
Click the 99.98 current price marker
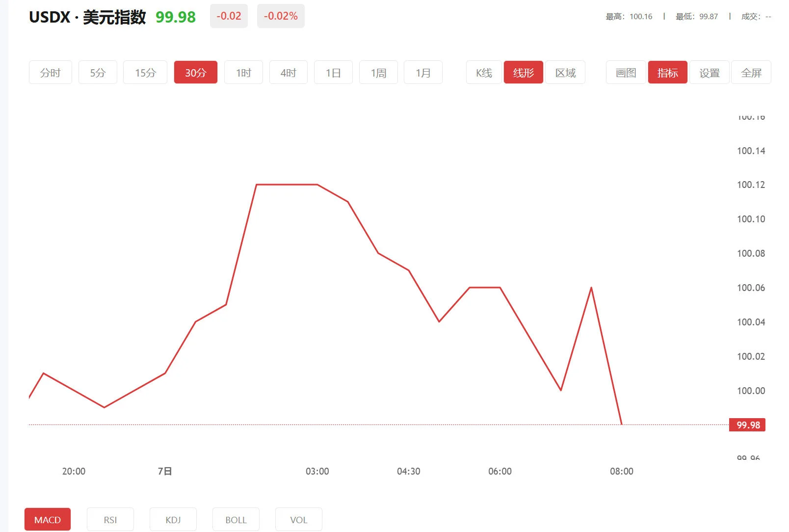click(747, 425)
